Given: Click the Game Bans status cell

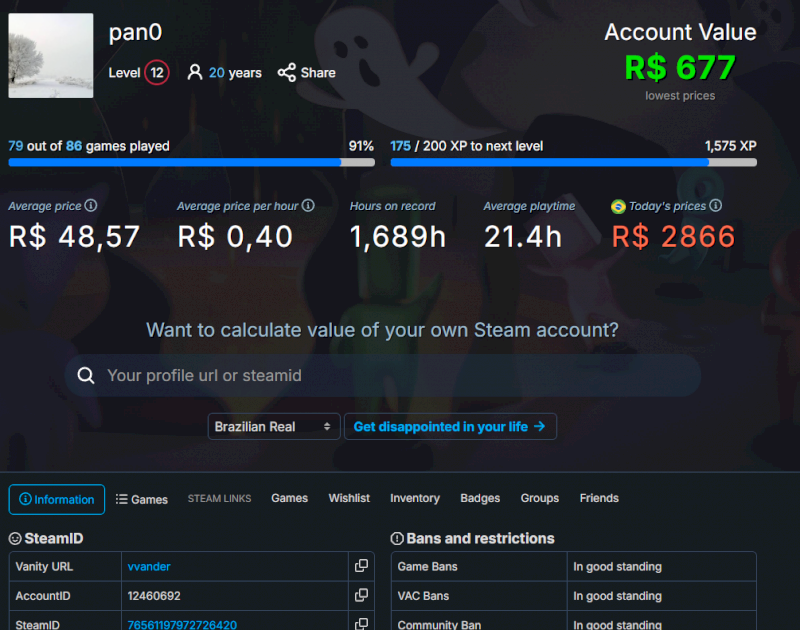Looking at the screenshot, I should click(x=662, y=566).
